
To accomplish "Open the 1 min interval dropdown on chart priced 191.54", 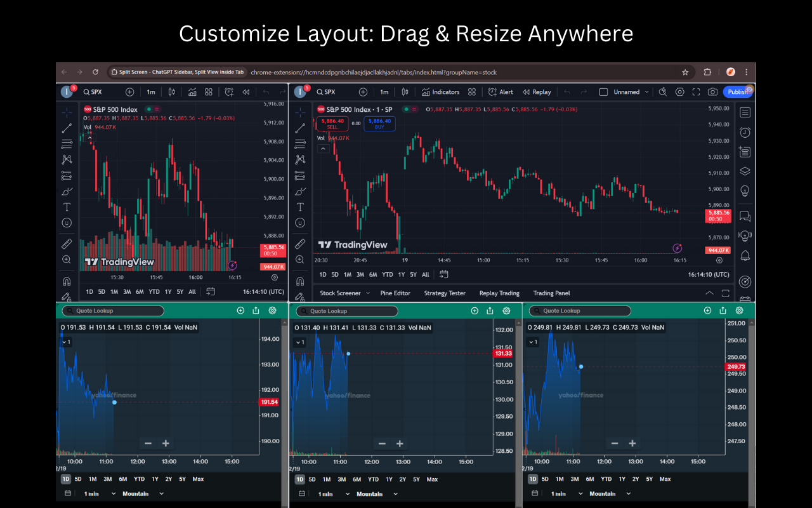I will click(100, 493).
